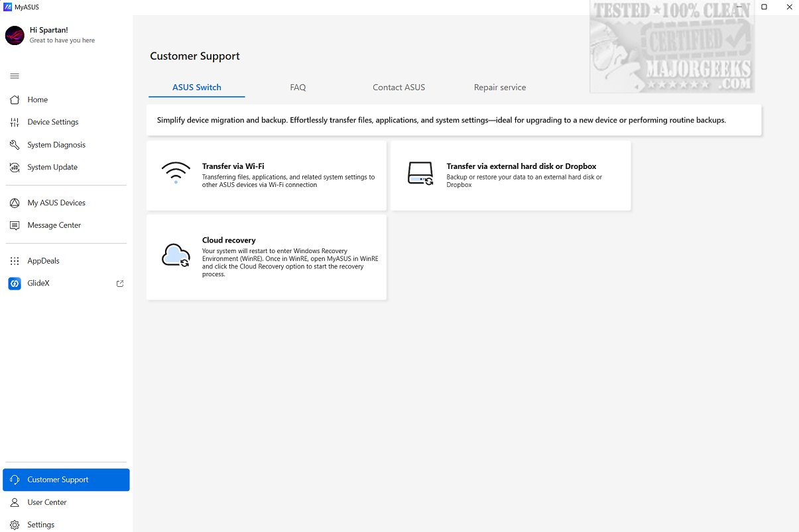Click User Center person icon
This screenshot has width=799, height=532.
tap(15, 502)
